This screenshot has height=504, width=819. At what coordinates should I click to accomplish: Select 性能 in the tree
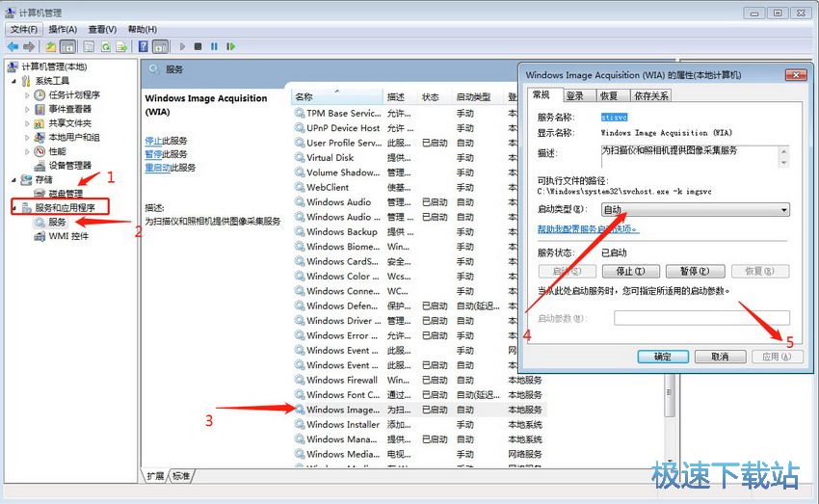pos(57,151)
